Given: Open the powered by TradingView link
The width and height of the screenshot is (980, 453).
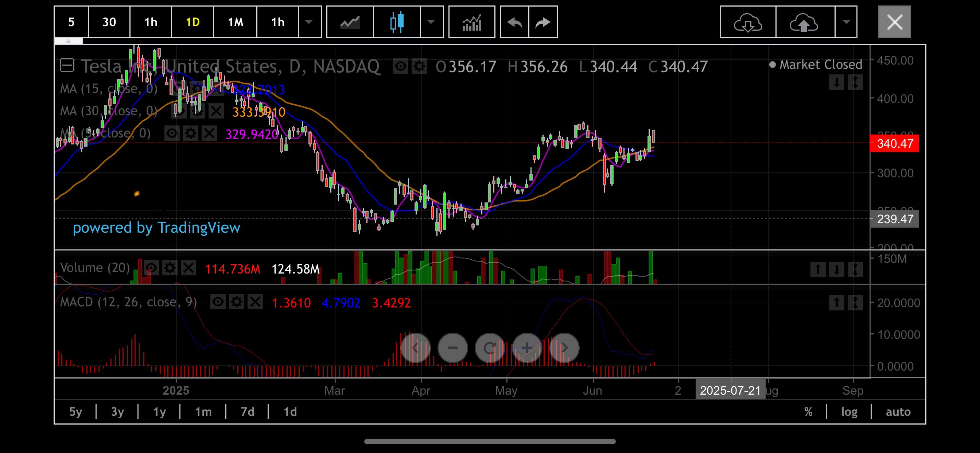Looking at the screenshot, I should pos(156,228).
